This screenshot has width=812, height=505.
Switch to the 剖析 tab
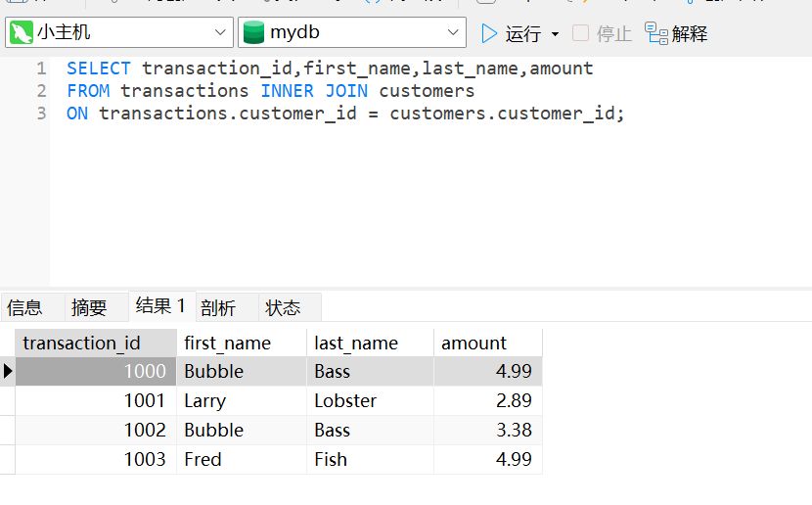coord(218,307)
